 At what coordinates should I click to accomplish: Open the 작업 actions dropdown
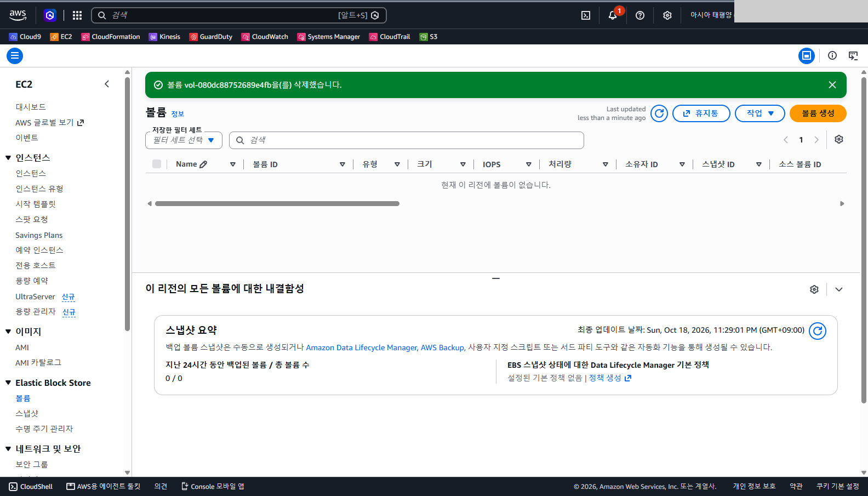click(760, 113)
